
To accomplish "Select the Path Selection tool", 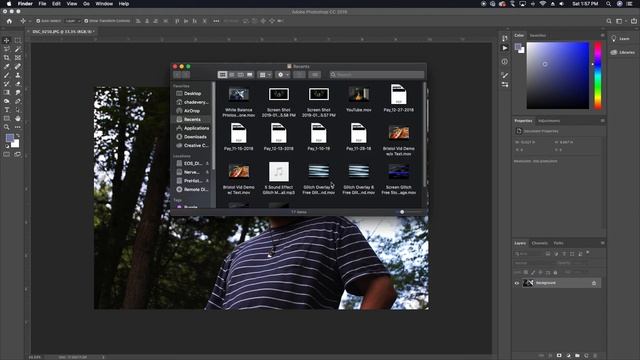I will (x=18, y=110).
